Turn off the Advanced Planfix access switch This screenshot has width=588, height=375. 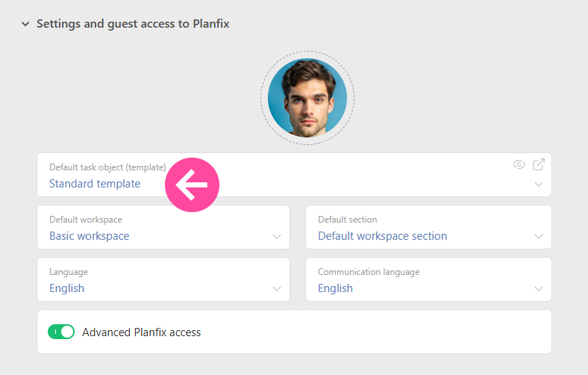tap(61, 332)
